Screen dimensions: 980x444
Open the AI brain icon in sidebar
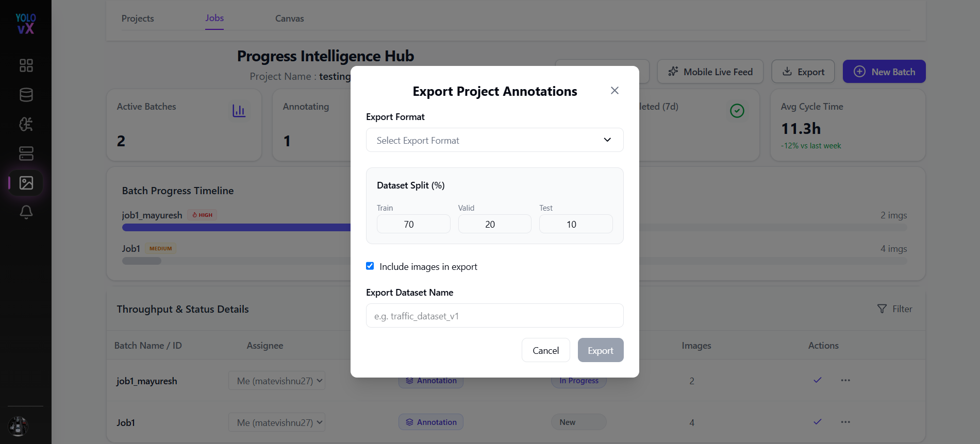pyautogui.click(x=26, y=124)
